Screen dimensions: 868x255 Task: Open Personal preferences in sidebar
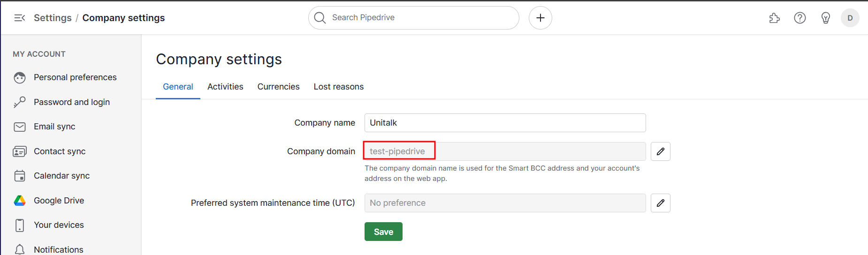pos(75,77)
